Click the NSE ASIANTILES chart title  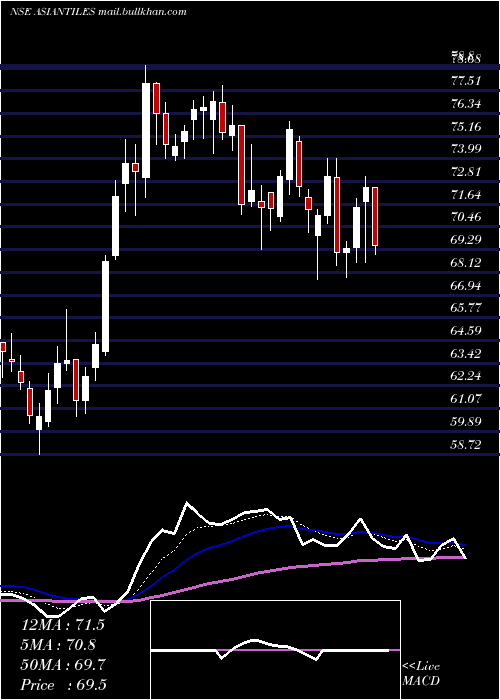[98, 12]
